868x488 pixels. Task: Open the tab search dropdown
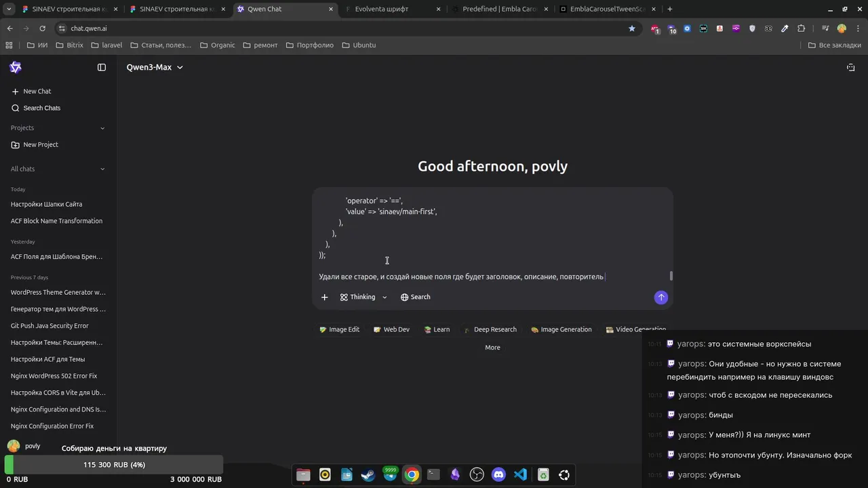[9, 9]
